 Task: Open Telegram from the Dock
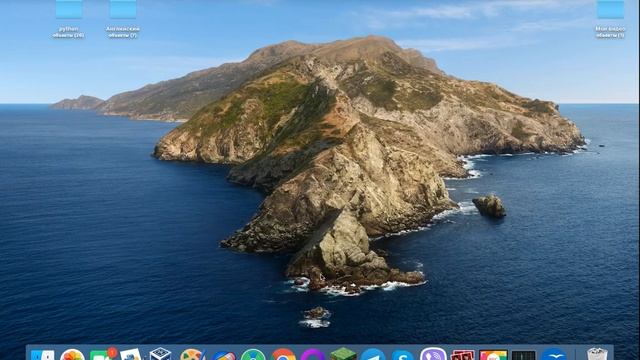click(x=373, y=355)
